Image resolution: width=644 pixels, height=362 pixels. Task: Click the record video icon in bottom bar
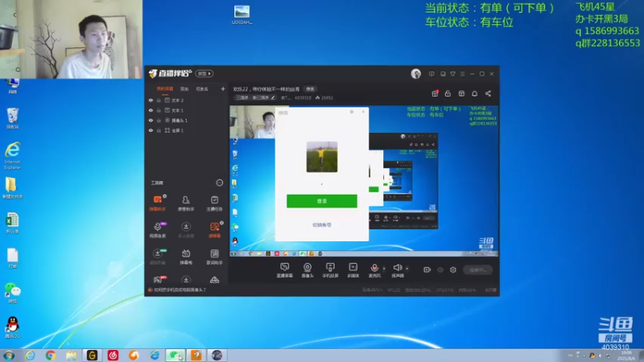coord(427,269)
